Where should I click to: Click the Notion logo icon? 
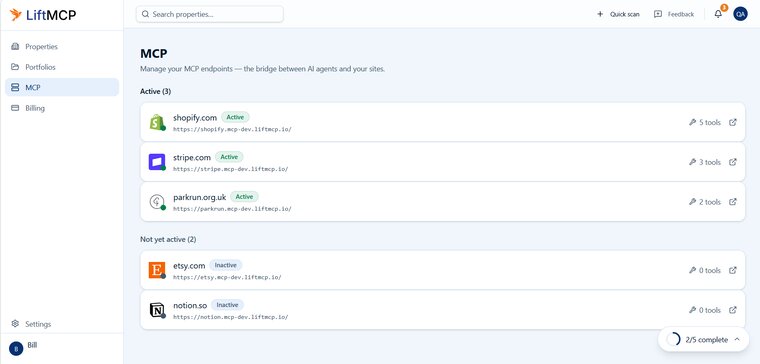click(157, 310)
